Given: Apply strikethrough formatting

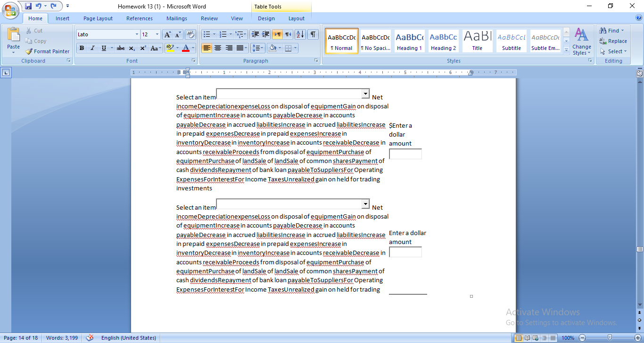Looking at the screenshot, I should tap(119, 48).
